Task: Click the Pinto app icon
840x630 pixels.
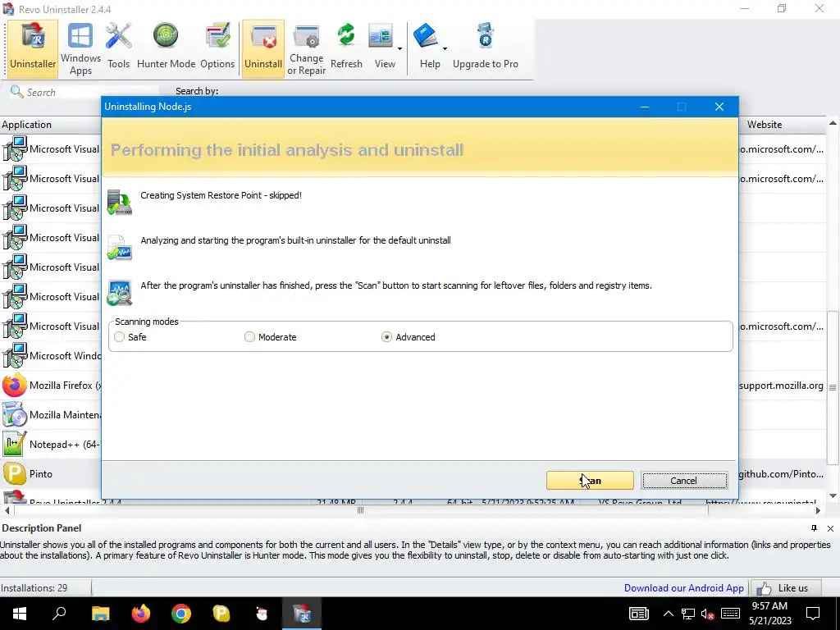Action: tap(15, 473)
